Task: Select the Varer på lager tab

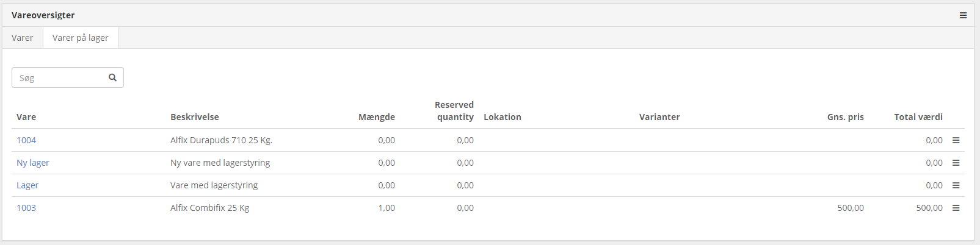Action: [x=81, y=38]
